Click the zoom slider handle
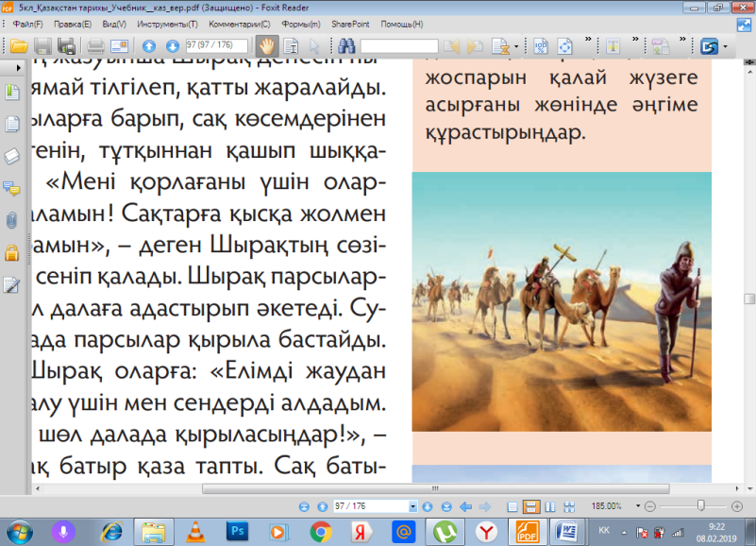The height and width of the screenshot is (546, 756). tap(700, 505)
